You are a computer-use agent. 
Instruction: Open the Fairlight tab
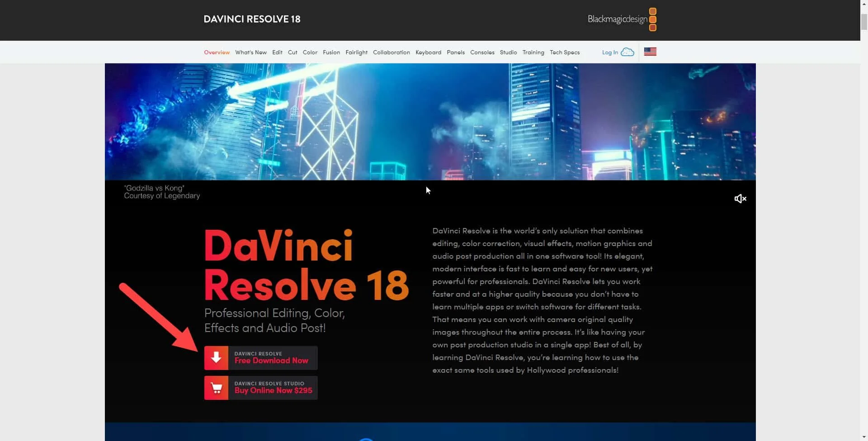pyautogui.click(x=356, y=52)
